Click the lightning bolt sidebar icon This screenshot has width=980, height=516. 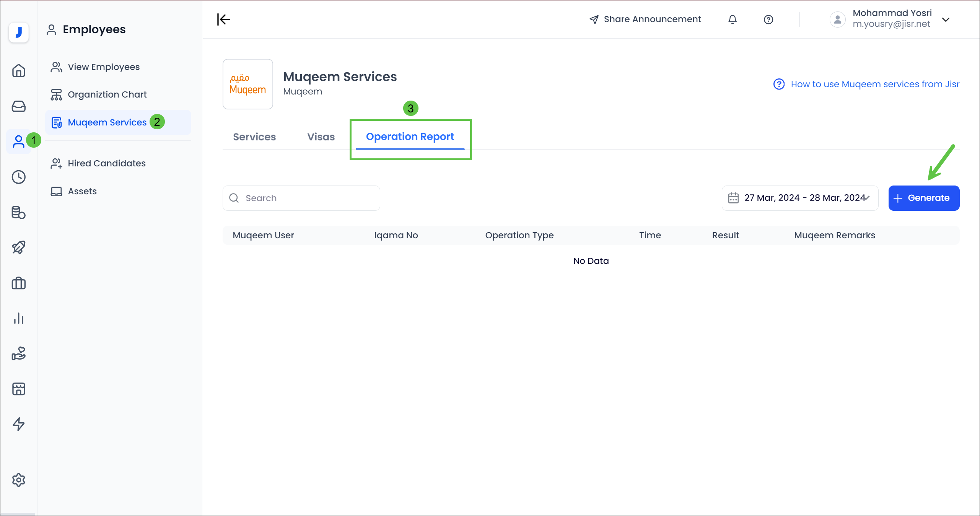click(18, 424)
